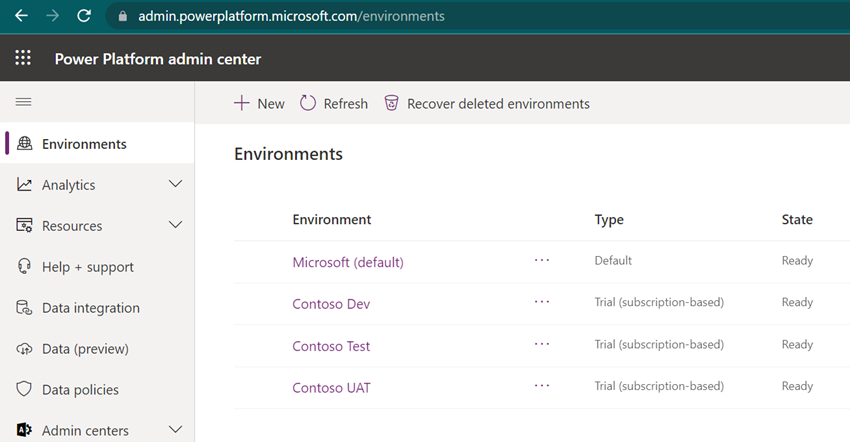Refresh the environments list
850x442 pixels.
334,103
